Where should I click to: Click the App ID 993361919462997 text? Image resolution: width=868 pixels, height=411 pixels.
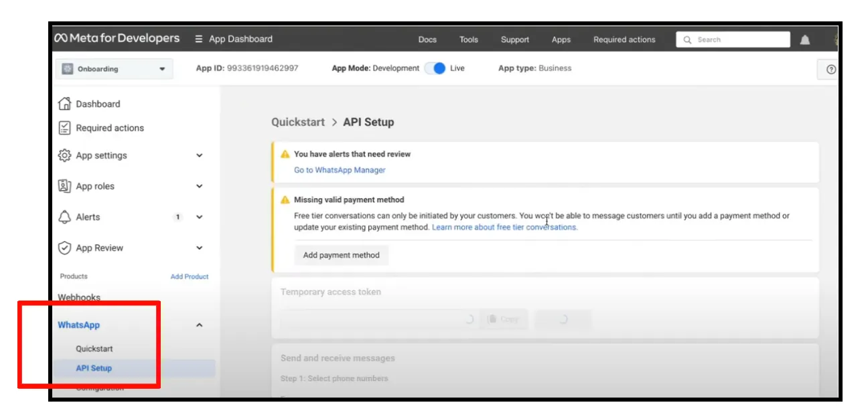(247, 68)
